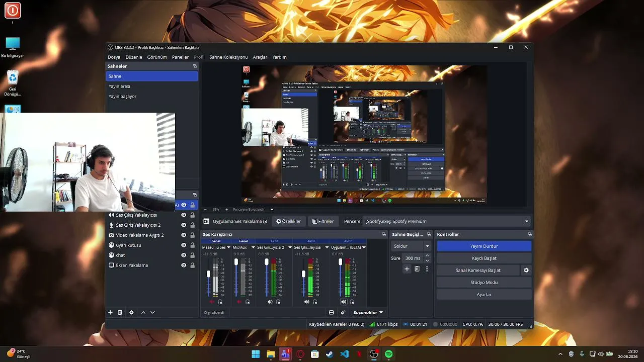Hide the Ses Giriş Yakalayıcısı 2 source
Image resolution: width=644 pixels, height=362 pixels.
coord(184,225)
